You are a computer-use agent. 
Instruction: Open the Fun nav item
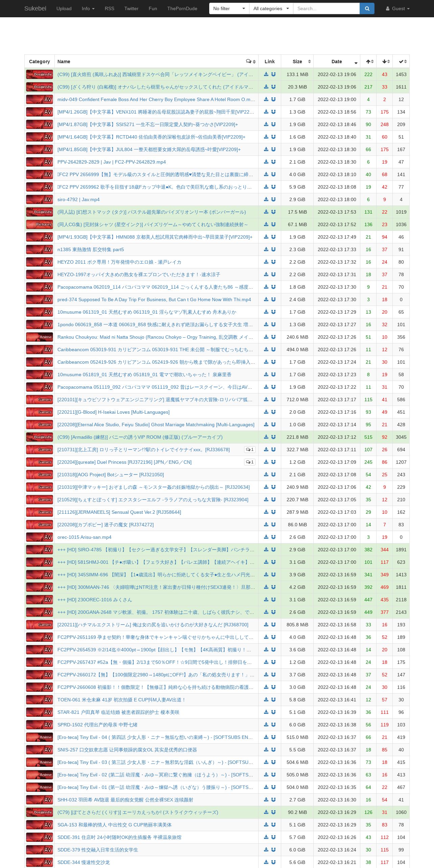click(x=153, y=8)
